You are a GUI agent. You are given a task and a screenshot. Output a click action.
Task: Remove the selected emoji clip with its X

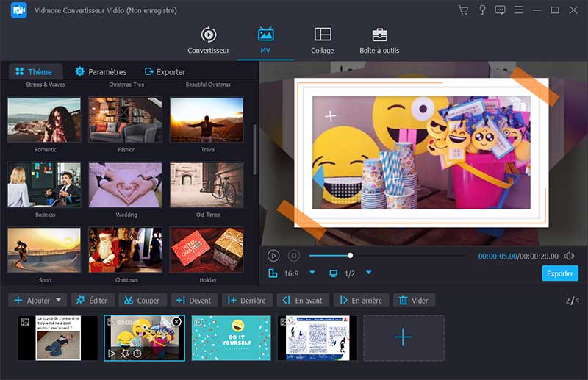tap(176, 322)
